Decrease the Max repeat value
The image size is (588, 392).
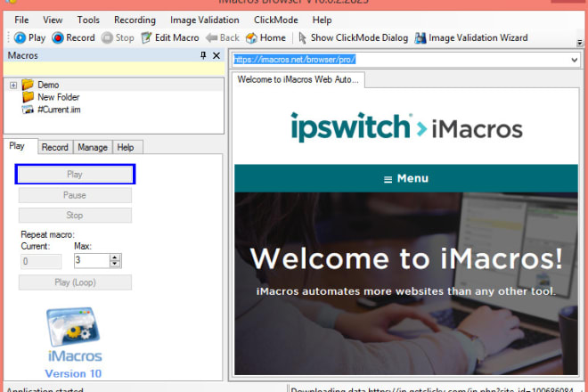(115, 264)
